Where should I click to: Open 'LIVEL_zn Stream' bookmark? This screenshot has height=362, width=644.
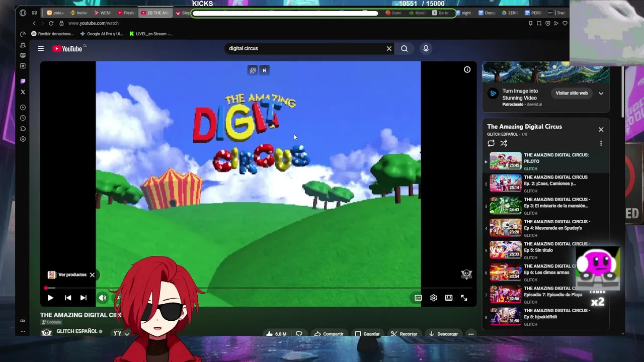pos(151,34)
